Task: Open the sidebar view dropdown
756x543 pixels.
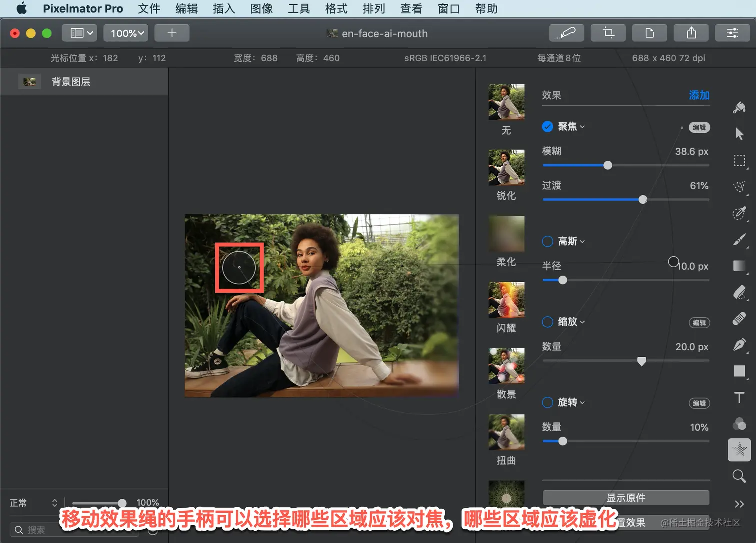Action: coord(80,33)
